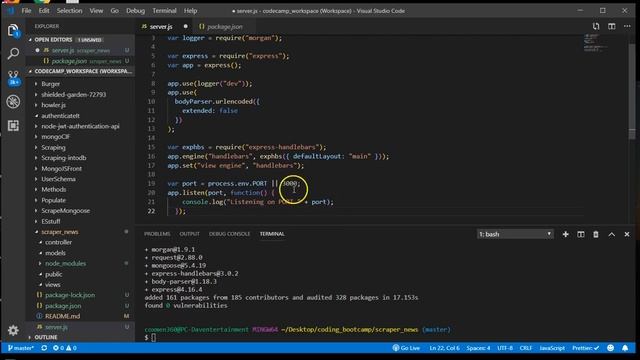640x360 pixels.
Task: Open the Debug menu
Action: [x=136, y=11]
